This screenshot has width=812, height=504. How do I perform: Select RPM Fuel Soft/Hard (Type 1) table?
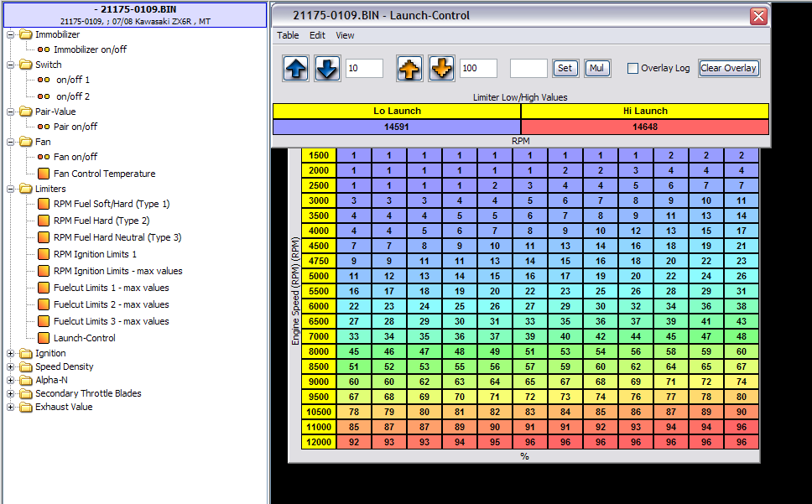click(x=111, y=204)
